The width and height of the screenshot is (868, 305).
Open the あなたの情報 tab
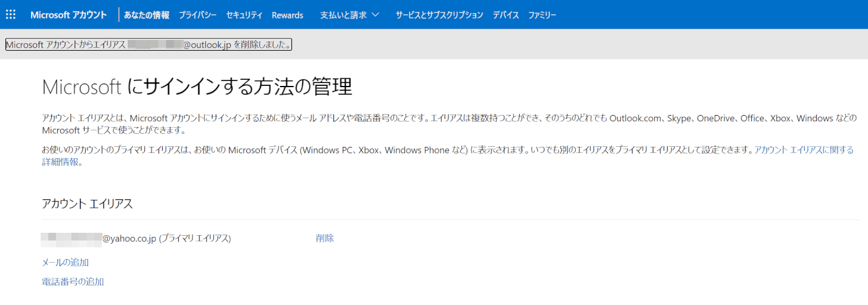147,15
